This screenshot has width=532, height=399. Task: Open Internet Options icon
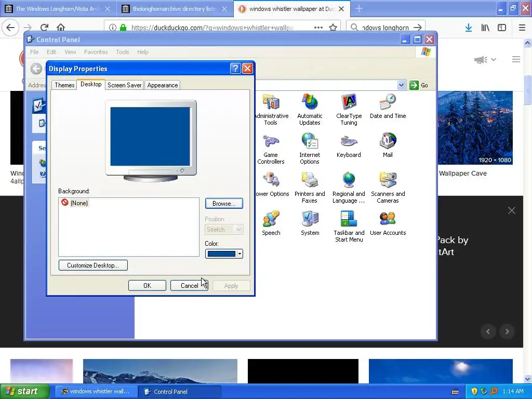(x=310, y=149)
